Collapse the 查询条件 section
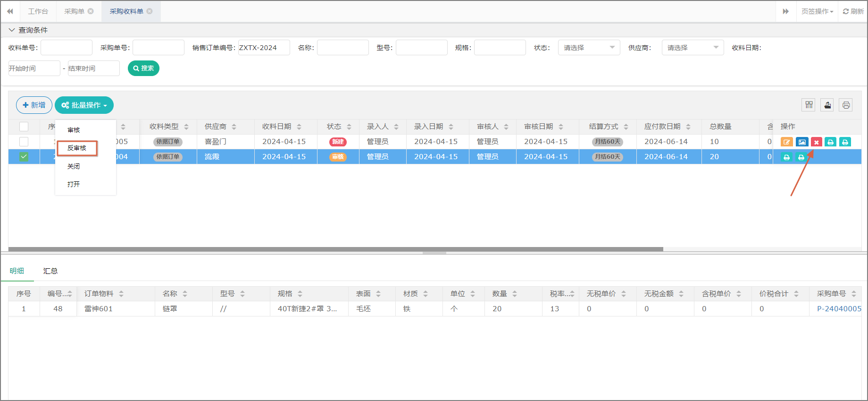 pyautogui.click(x=12, y=30)
